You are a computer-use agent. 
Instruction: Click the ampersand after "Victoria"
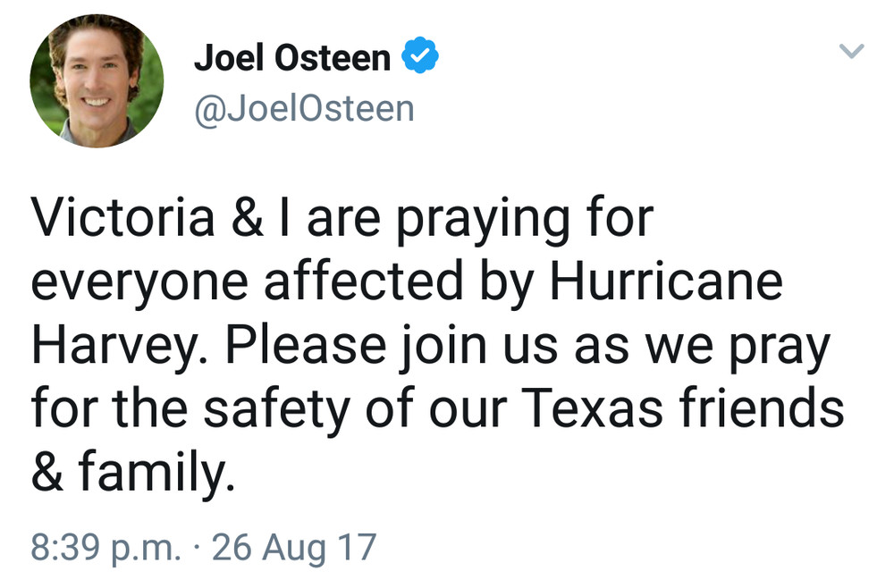tap(248, 218)
